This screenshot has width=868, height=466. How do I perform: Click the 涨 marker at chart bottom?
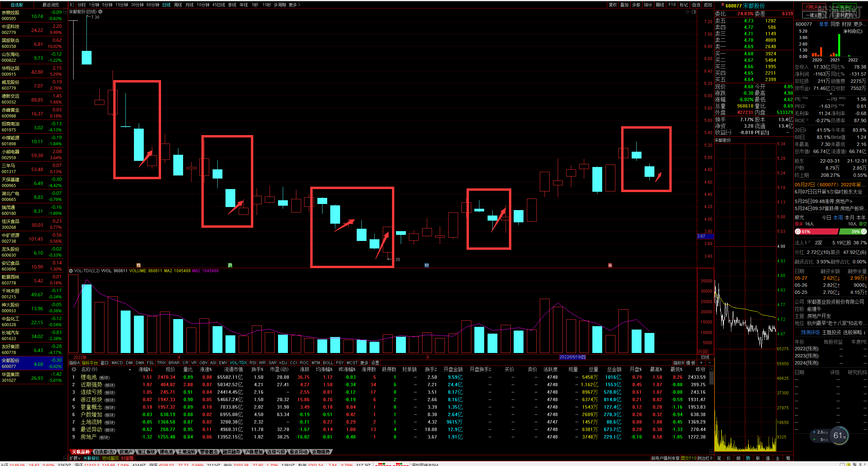tap(610, 265)
